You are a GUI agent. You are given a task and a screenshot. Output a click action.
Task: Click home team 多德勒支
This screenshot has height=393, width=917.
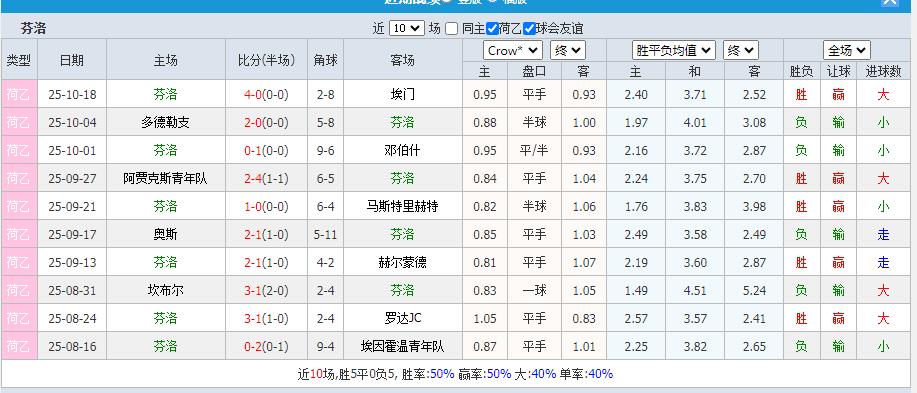coord(166,122)
